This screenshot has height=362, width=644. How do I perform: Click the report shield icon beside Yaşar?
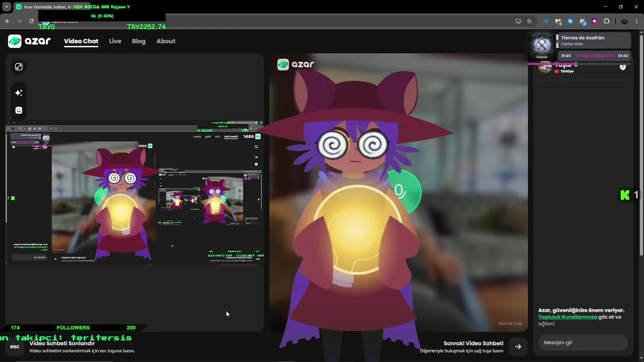623,67
